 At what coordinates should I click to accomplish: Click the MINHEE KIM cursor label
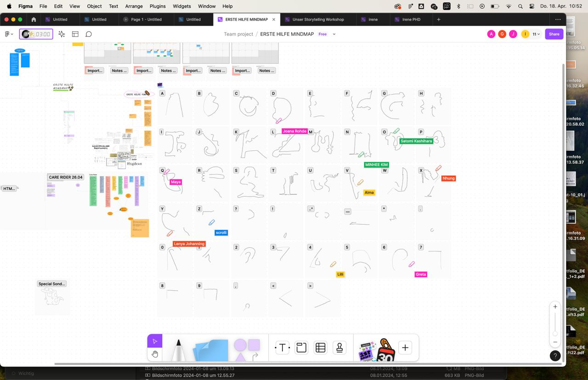coord(376,164)
